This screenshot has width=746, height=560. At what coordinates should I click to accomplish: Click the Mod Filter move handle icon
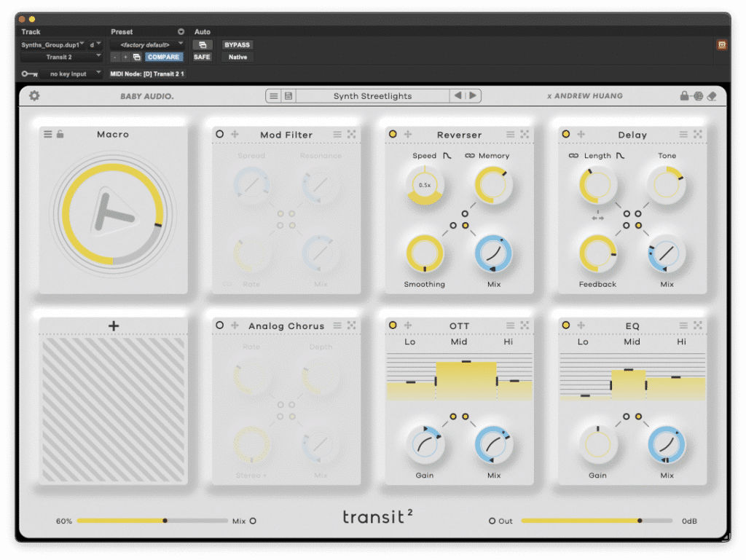(x=235, y=134)
